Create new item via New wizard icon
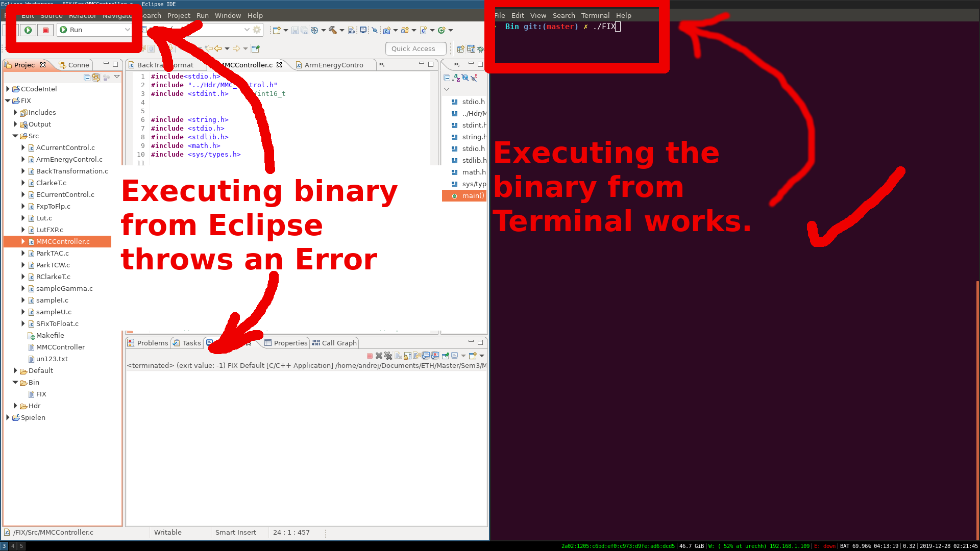 pyautogui.click(x=276, y=30)
